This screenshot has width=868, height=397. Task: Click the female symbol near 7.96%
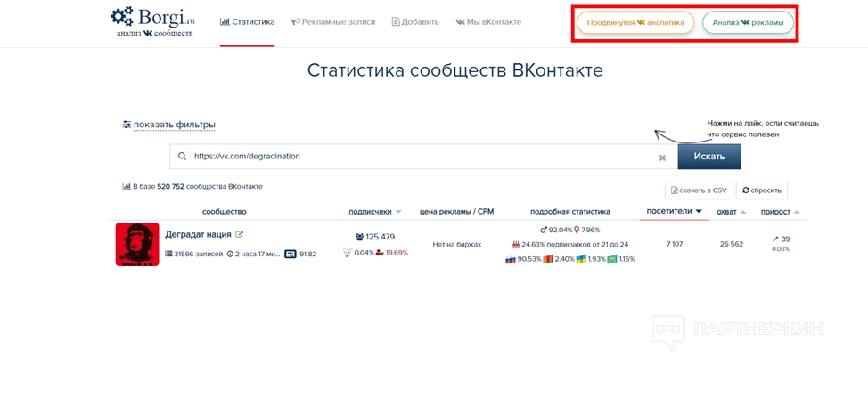(x=577, y=230)
